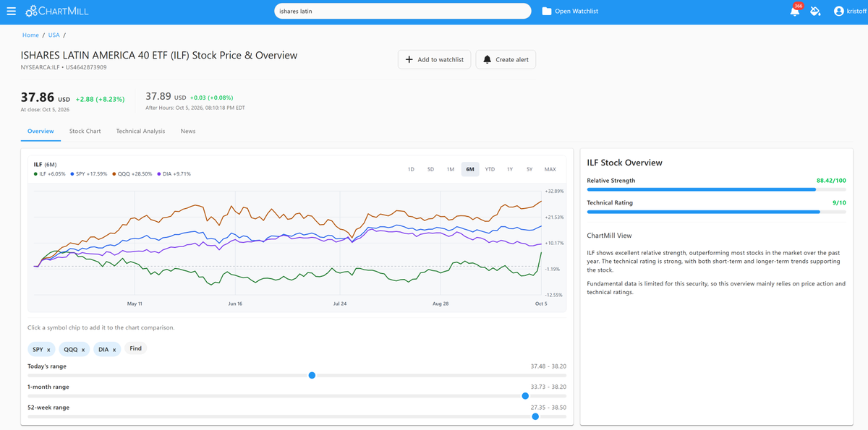
Task: Remove QQQ chip using its x
Action: coord(82,350)
